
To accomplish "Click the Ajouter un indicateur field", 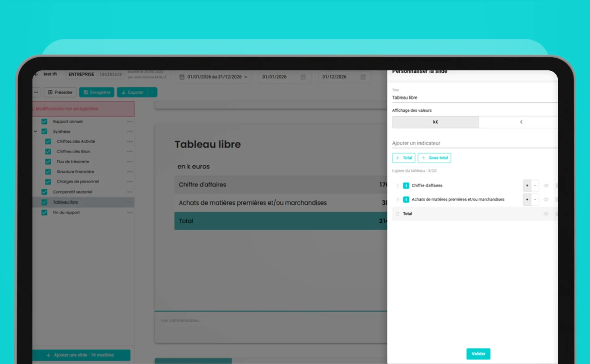I will [475, 143].
